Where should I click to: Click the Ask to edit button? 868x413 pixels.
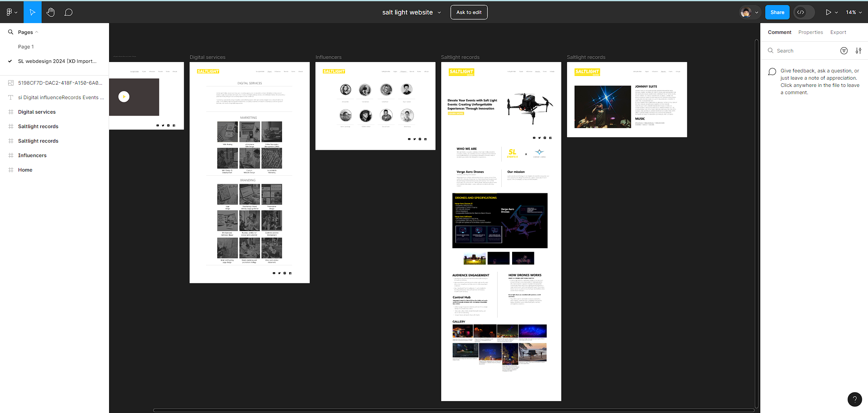(469, 12)
